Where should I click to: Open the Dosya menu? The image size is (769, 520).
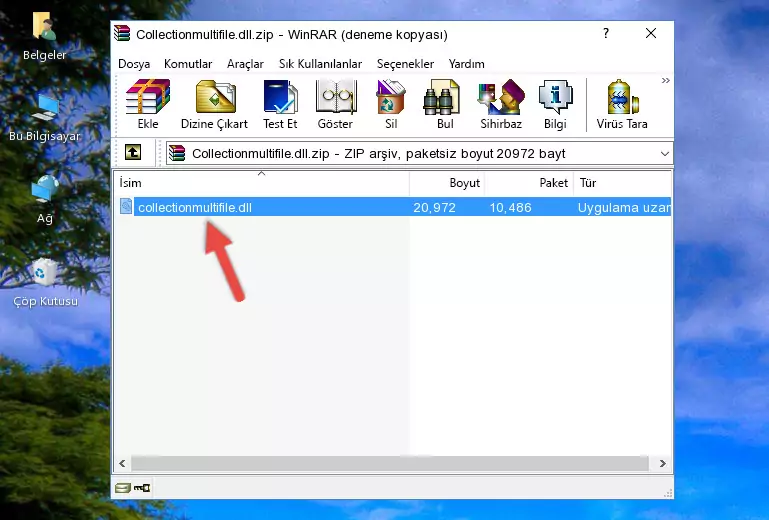(x=134, y=64)
